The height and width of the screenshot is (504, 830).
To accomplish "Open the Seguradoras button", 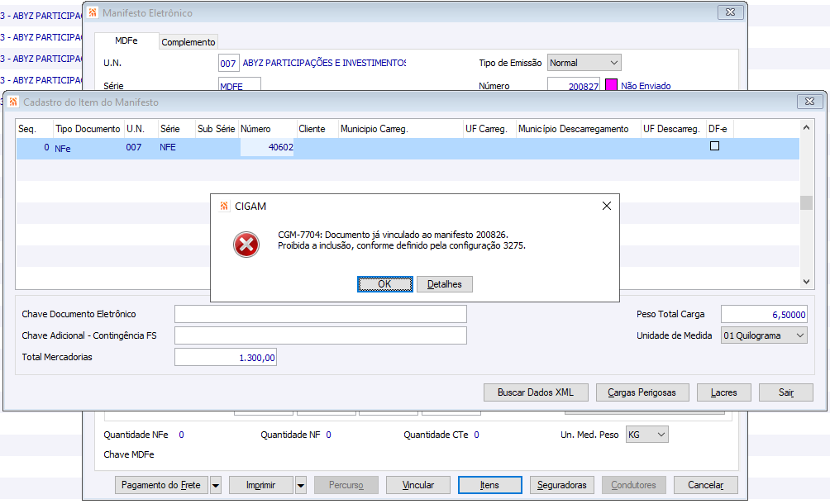I will pos(562,485).
